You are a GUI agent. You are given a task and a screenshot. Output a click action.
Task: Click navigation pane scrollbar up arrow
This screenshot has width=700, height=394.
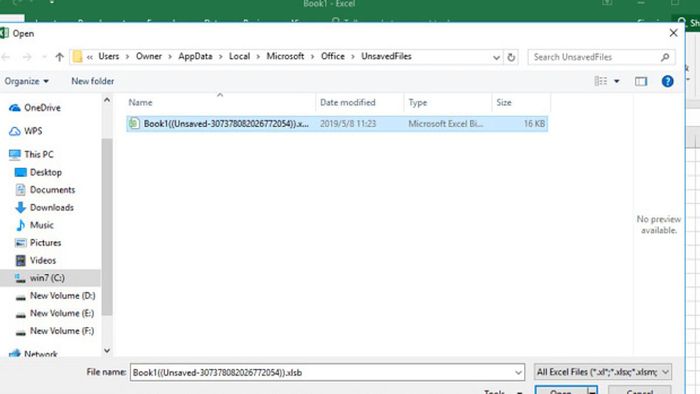[107, 100]
